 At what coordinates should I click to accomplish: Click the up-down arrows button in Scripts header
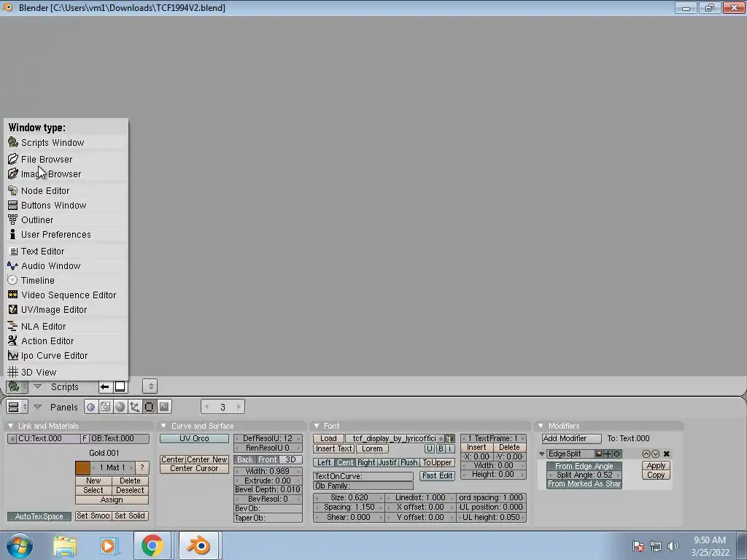coord(150,386)
